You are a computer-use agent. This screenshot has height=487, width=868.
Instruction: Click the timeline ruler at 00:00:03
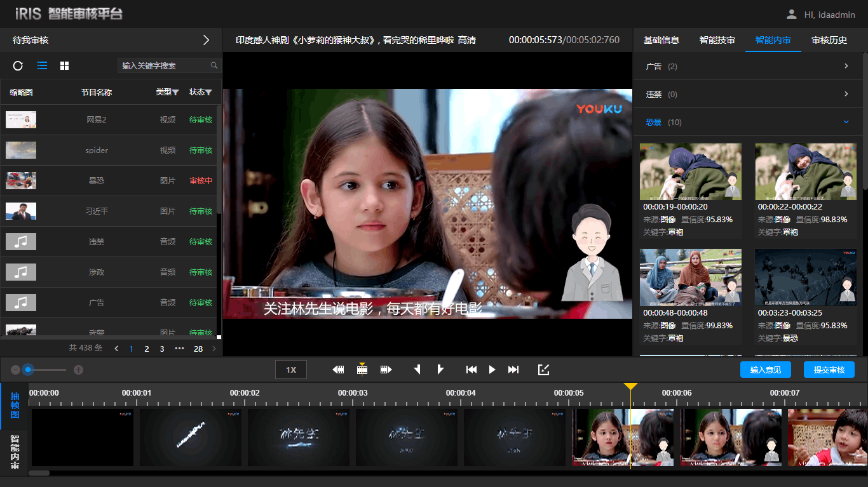(x=353, y=393)
